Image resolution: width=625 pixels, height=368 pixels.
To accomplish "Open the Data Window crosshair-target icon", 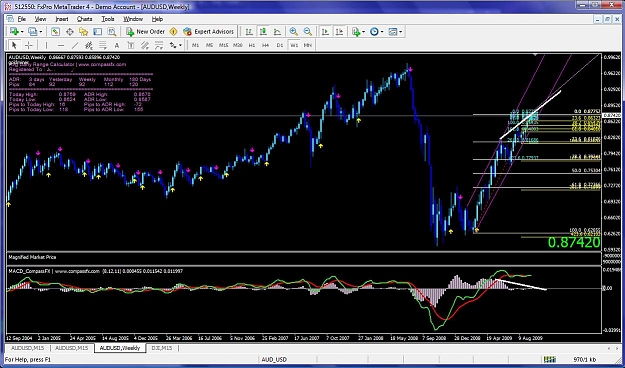I will pos(69,31).
